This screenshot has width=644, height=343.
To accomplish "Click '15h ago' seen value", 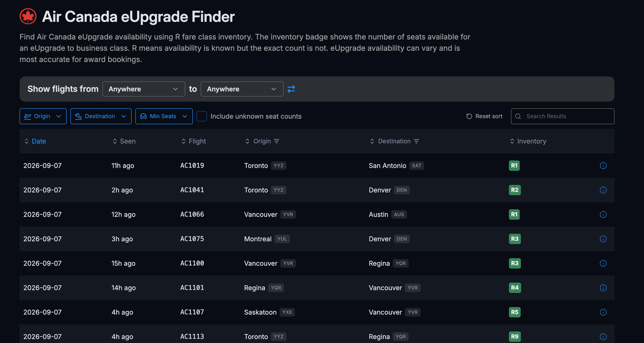I will pyautogui.click(x=124, y=263).
